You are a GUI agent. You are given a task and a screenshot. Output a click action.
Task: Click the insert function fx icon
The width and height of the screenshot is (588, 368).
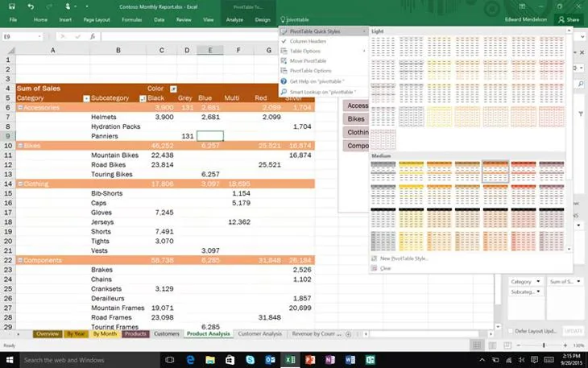[x=93, y=36]
